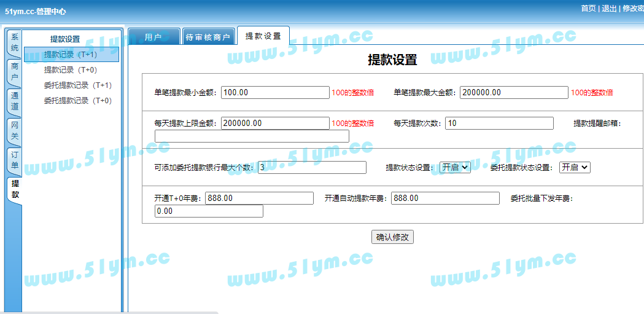Click the 退出 logout link

point(609,9)
